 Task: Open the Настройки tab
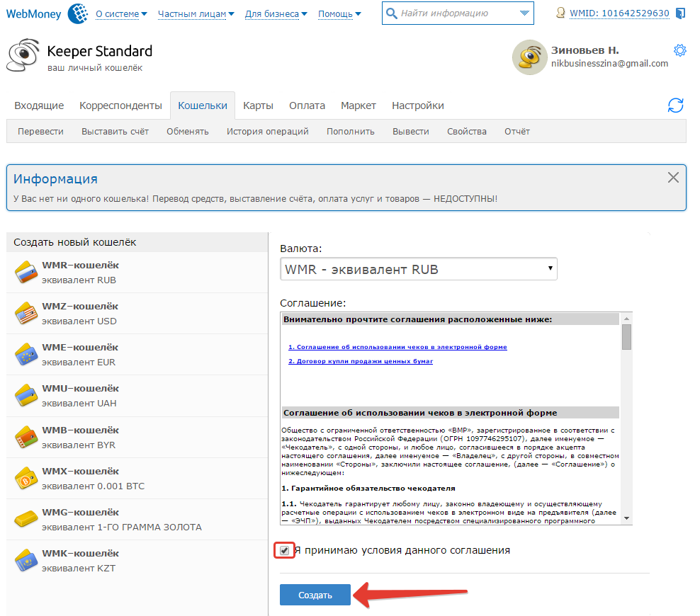click(x=418, y=105)
